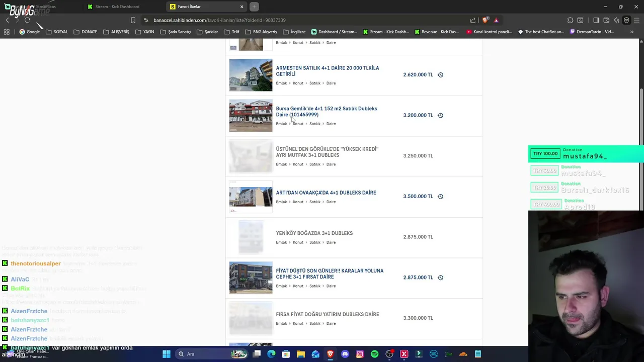Screen dimensions: 644x362
Task: Open the KARALAR YOLUNA CEPHE listing thumbnail
Action: click(x=251, y=278)
